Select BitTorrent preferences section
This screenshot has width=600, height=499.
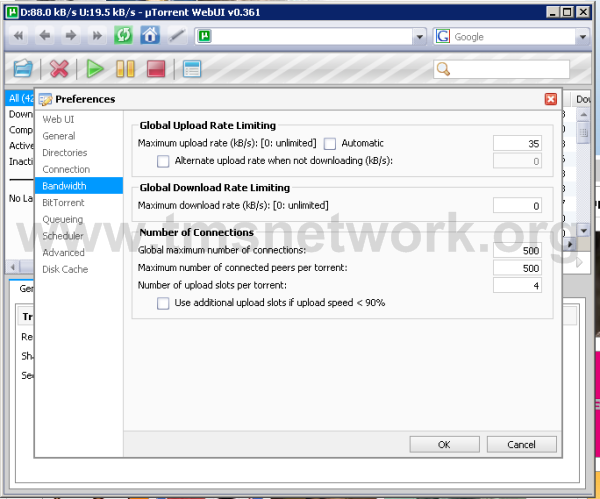click(79, 202)
